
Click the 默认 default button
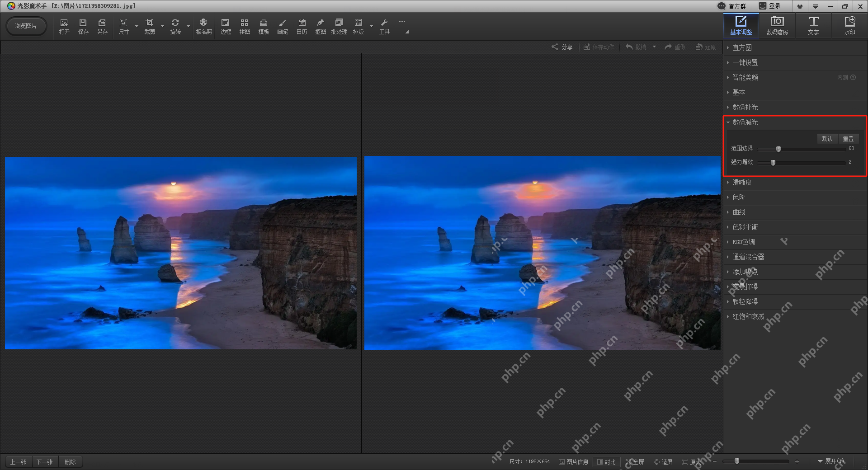pyautogui.click(x=827, y=139)
